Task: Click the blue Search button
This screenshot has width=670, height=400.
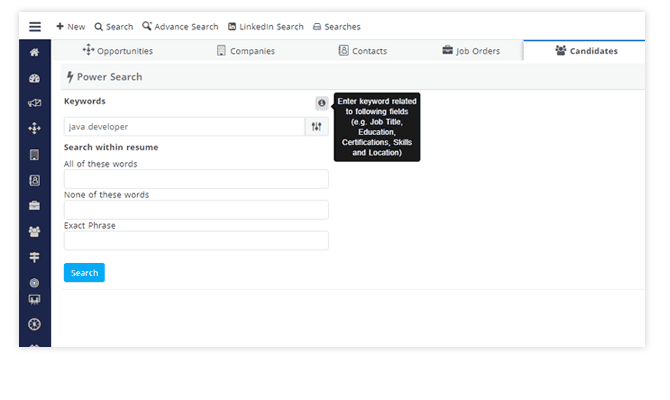Action: point(84,273)
